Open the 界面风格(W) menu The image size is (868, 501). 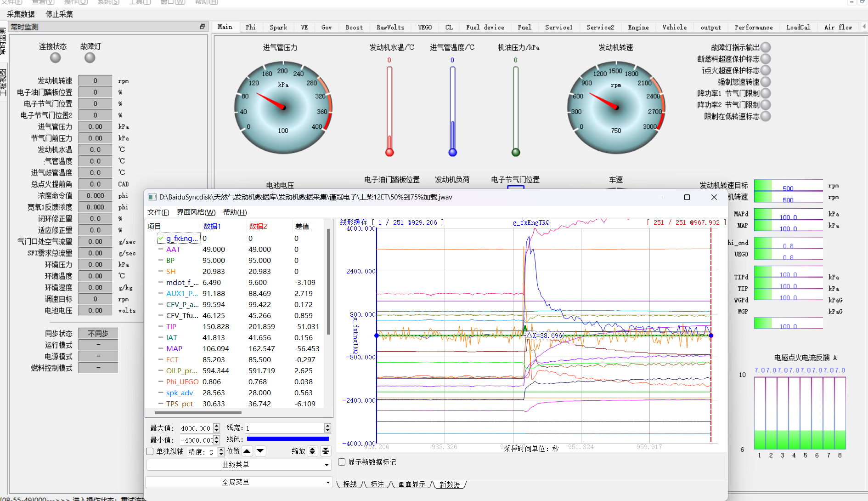[196, 212]
